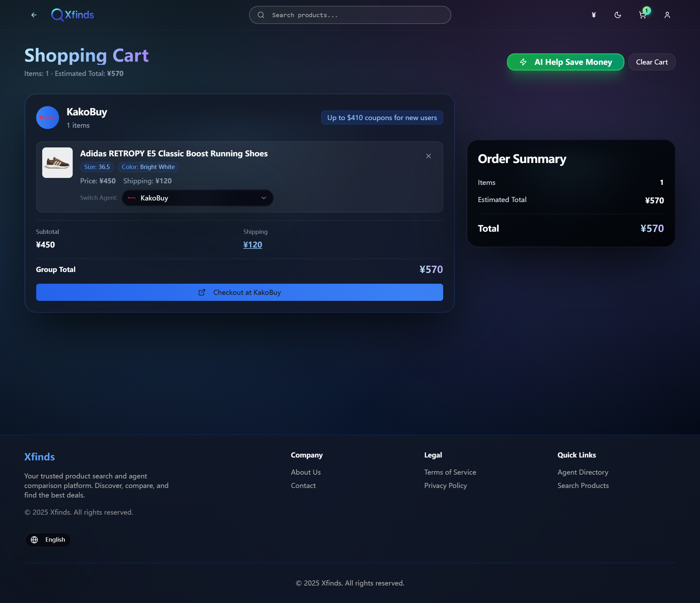Remove Adidas RETROPY shoes from cart
The width and height of the screenshot is (700, 603).
point(428,156)
